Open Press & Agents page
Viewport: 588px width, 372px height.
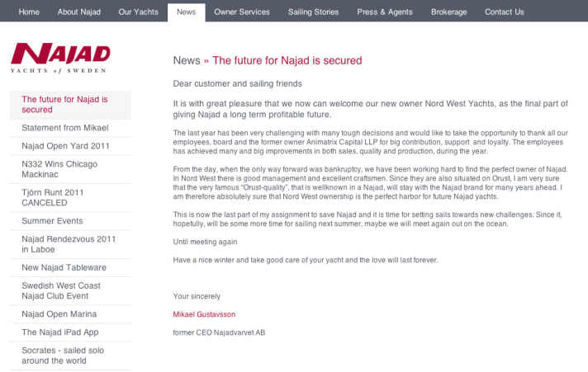click(385, 12)
